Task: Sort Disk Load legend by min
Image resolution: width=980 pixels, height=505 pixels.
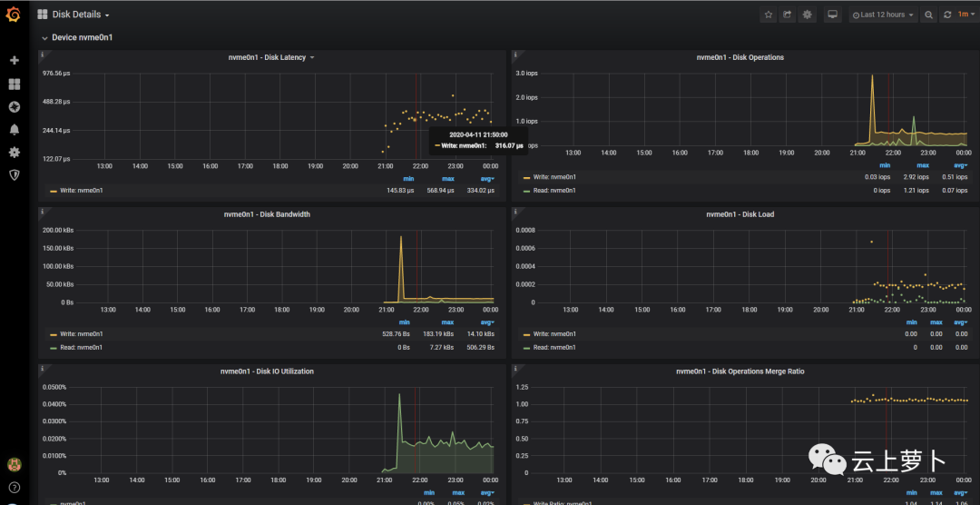Action: coord(910,323)
